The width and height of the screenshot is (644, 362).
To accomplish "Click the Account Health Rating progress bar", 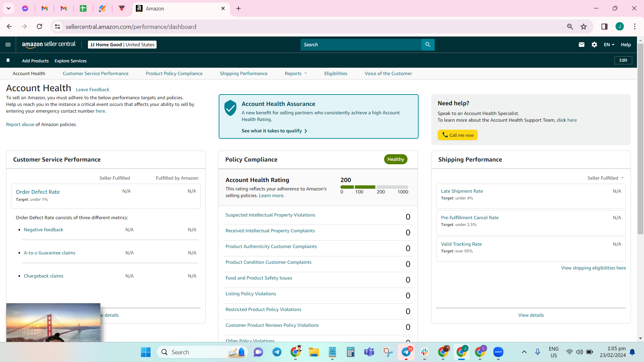I will coord(374,187).
